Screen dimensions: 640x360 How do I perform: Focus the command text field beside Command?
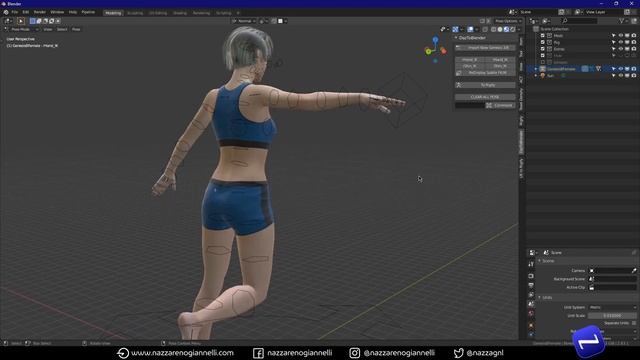pyautogui.click(x=470, y=105)
